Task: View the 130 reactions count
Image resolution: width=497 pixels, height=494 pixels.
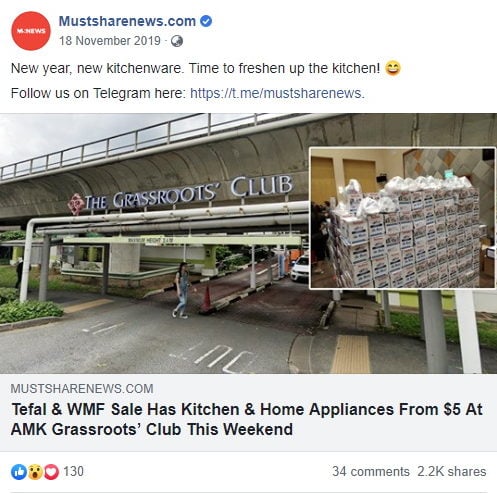Action: (x=73, y=472)
